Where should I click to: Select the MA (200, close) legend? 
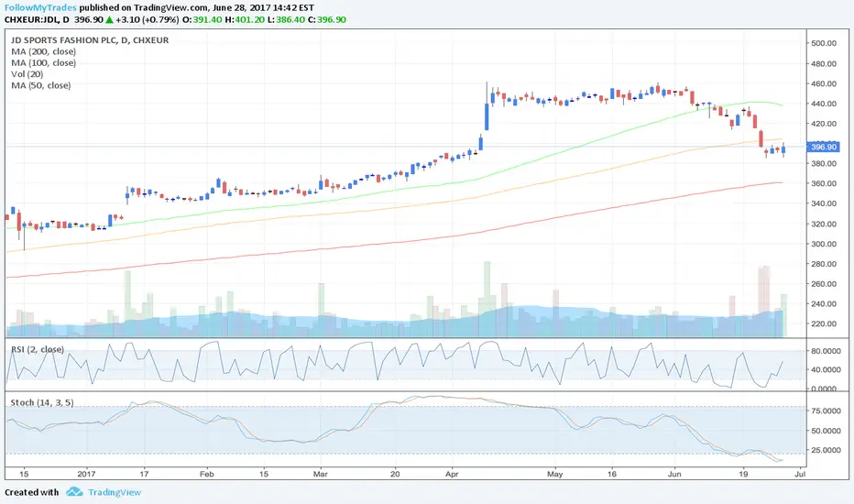click(x=44, y=51)
